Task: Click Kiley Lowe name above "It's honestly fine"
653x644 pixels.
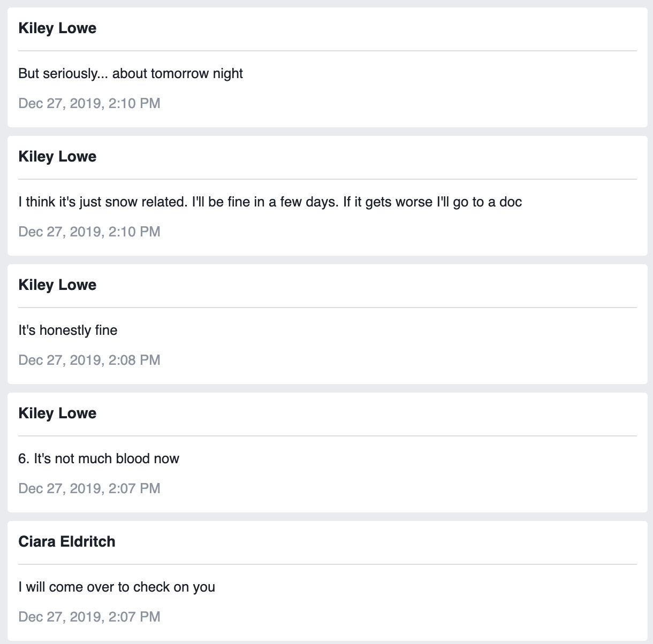Action: [x=57, y=285]
